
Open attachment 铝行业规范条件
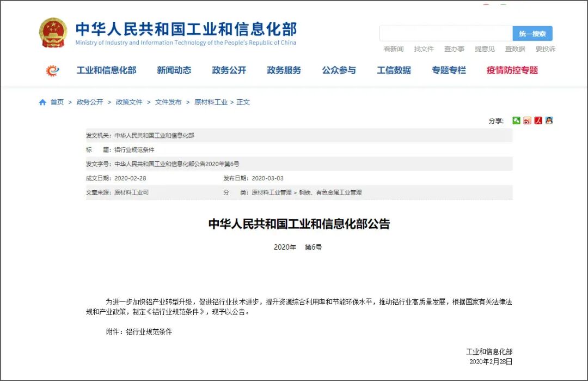point(149,332)
